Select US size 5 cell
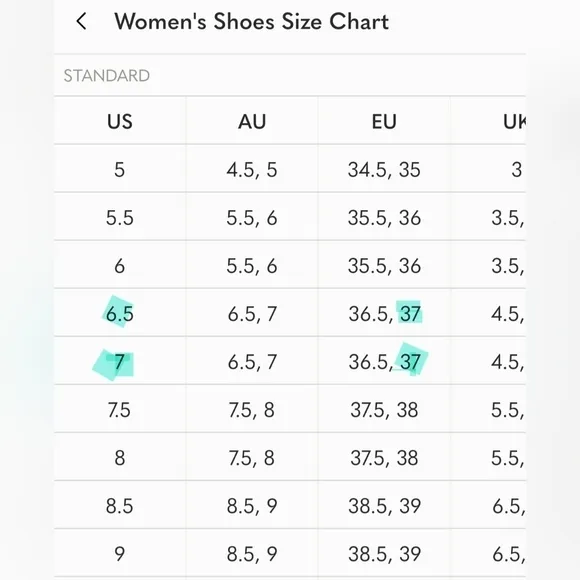The height and width of the screenshot is (580, 580). [x=119, y=170]
